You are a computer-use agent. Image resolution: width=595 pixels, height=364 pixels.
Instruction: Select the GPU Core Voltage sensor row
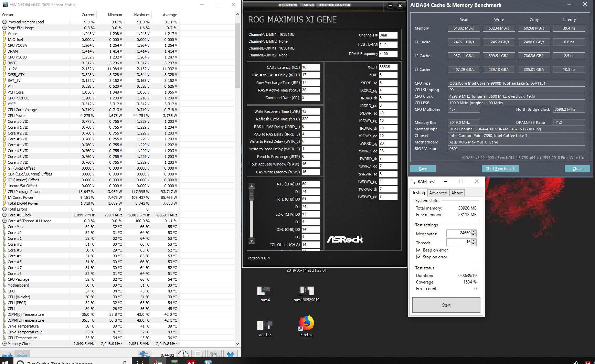[89, 110]
